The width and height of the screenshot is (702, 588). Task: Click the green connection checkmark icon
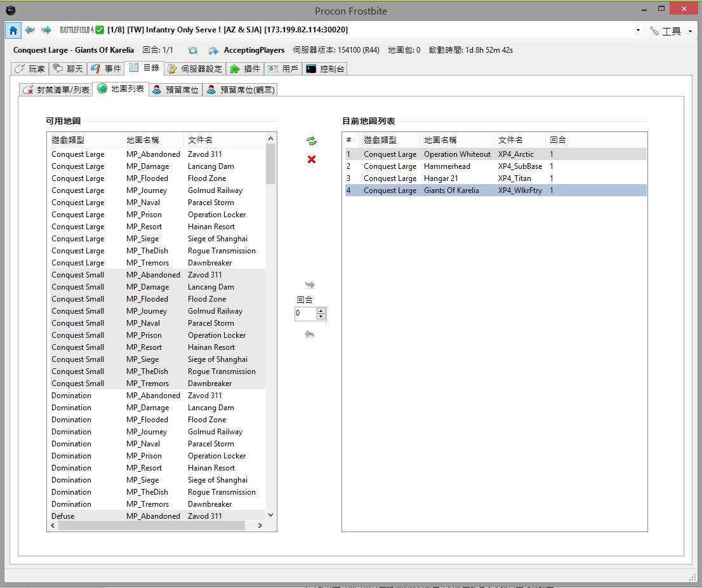point(100,30)
